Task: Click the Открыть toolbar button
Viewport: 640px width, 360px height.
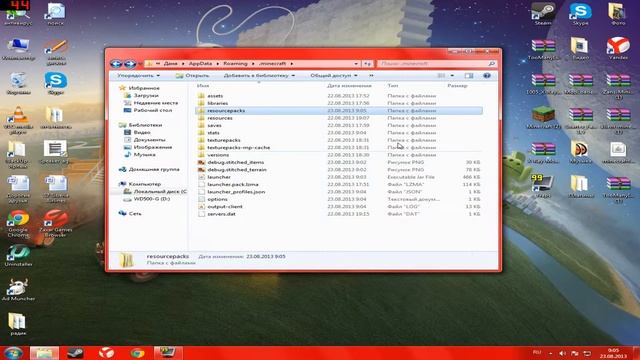Action: [192, 76]
